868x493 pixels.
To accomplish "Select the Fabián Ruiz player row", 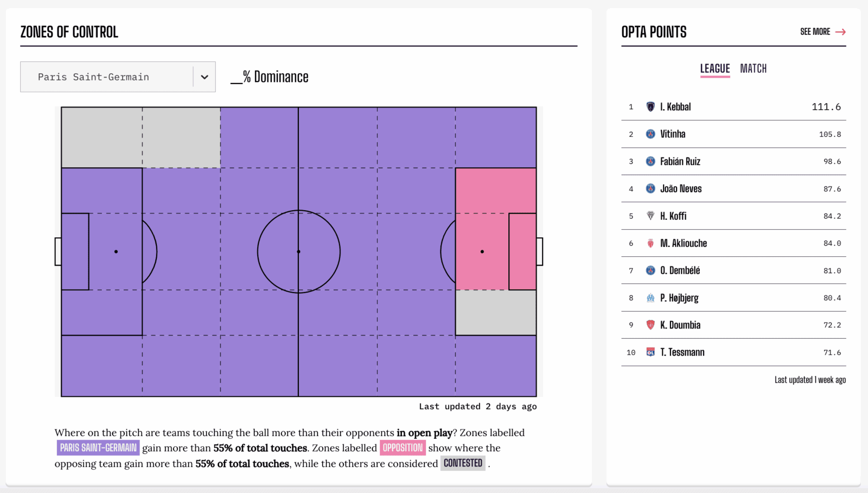I will point(733,161).
